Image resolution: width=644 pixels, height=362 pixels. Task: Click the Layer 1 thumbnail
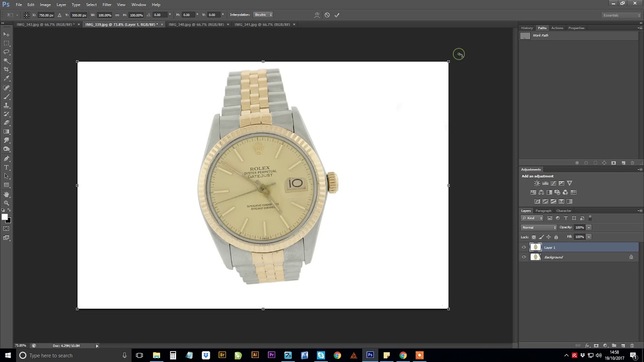[535, 247]
